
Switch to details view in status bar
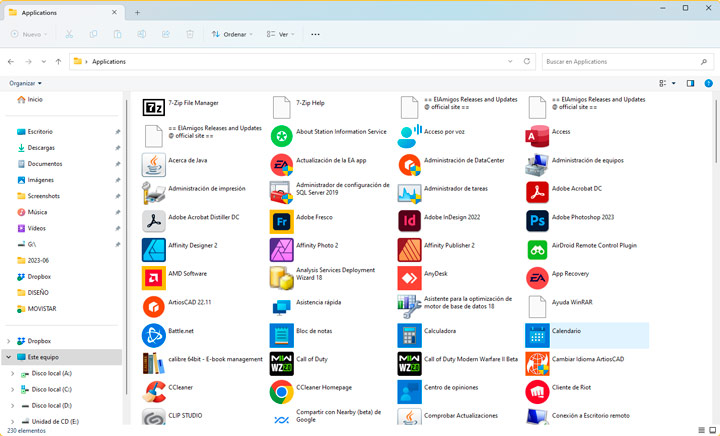tap(701, 430)
